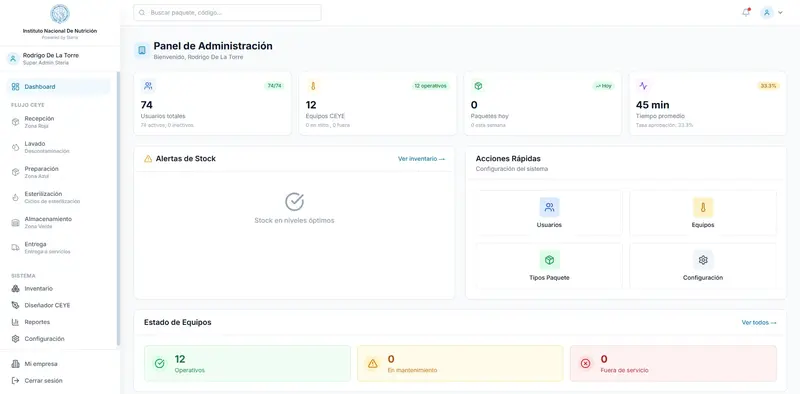The image size is (800, 394).
Task: Open Diseñador CEYE page
Action: 59,305
